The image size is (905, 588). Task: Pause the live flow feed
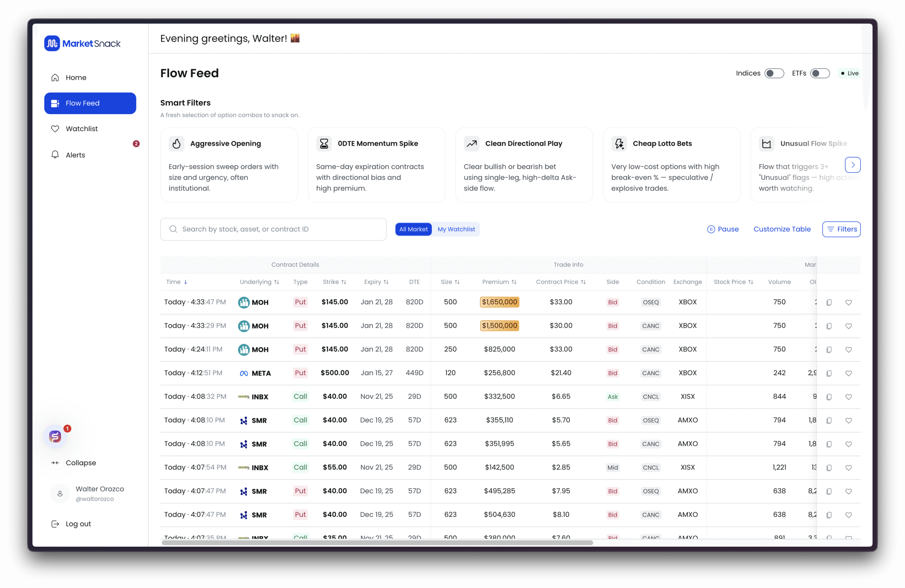[x=723, y=229]
